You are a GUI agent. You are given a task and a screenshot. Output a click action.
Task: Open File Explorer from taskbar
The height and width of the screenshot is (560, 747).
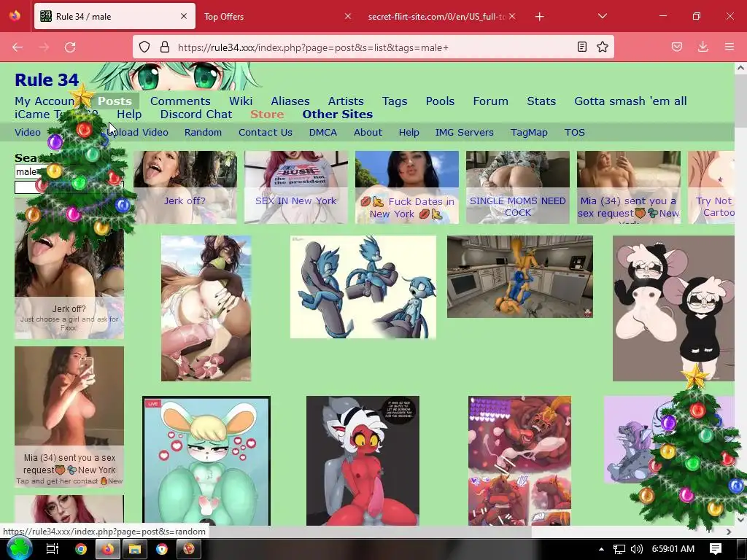(135, 549)
